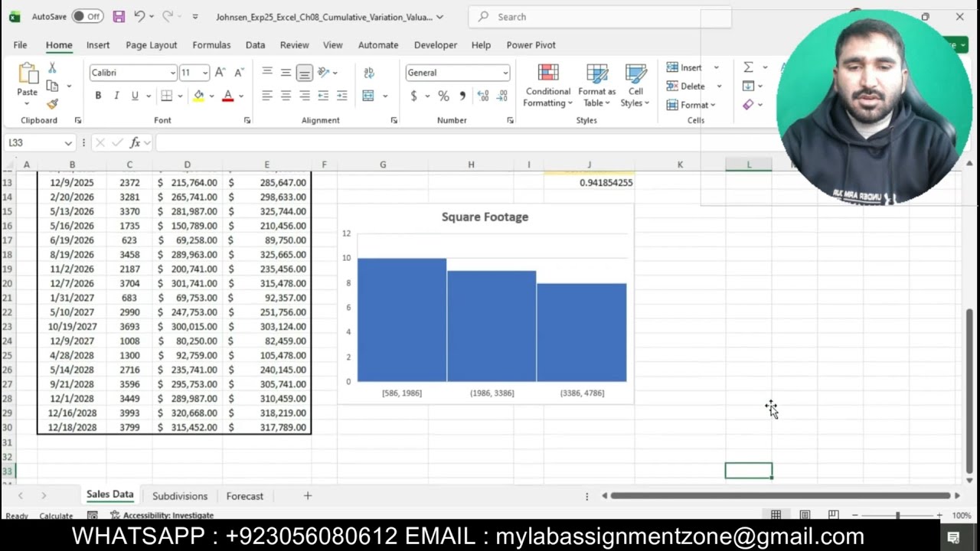
Task: Toggle Top Align button
Action: pos(267,73)
